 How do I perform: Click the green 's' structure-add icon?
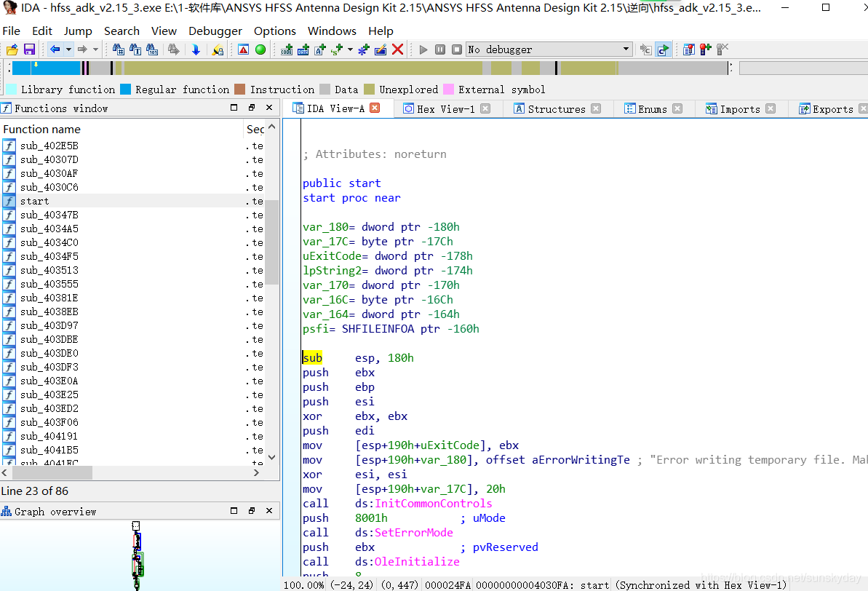tap(337, 49)
